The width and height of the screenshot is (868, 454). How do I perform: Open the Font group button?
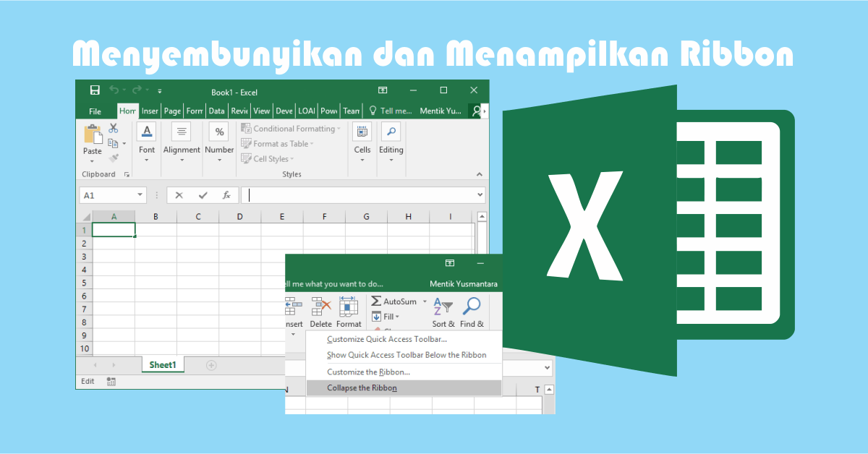[147, 143]
